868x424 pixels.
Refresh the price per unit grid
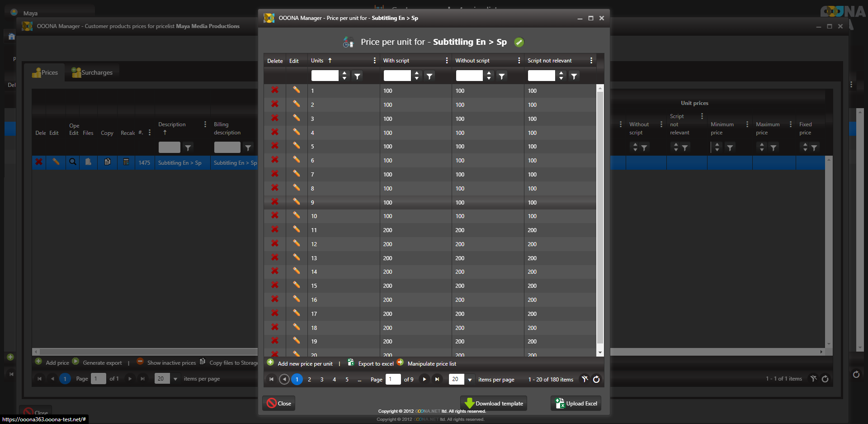(x=596, y=379)
